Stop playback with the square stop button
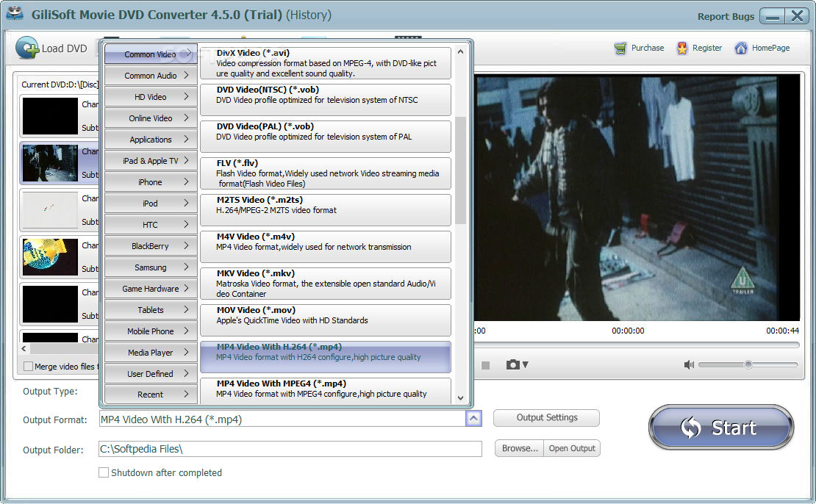The image size is (816, 504). [485, 365]
